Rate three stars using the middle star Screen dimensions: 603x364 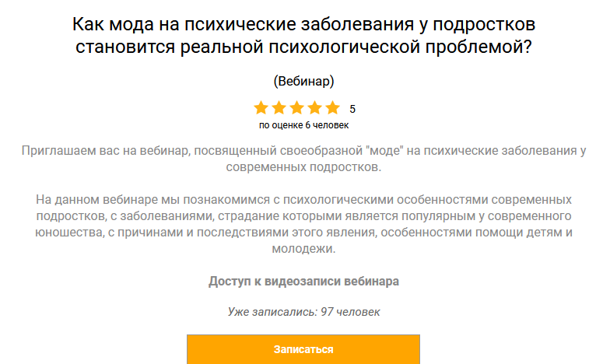click(296, 108)
